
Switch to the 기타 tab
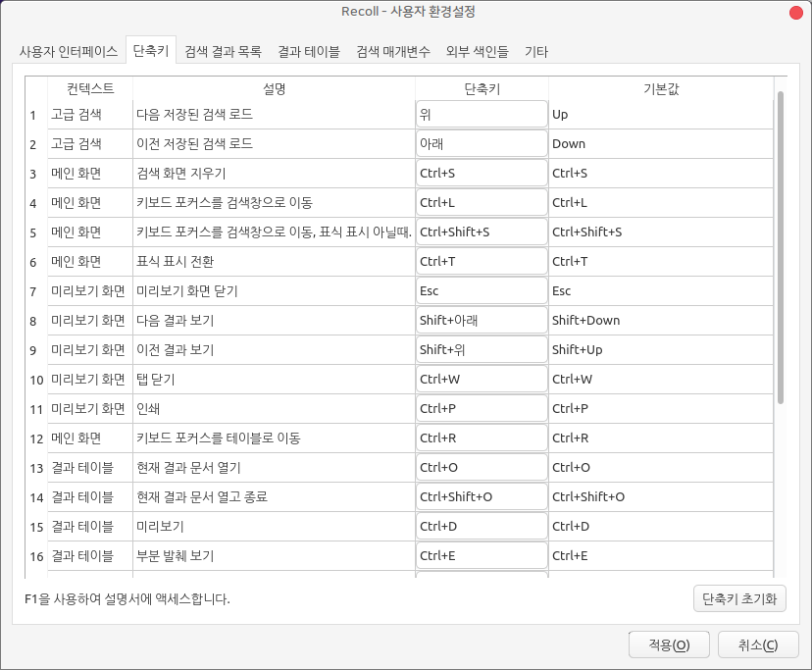[x=536, y=51]
